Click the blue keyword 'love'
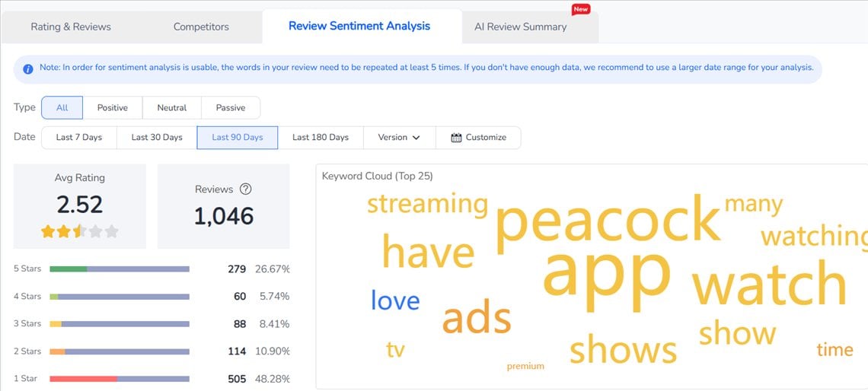868x391 pixels. (x=395, y=300)
